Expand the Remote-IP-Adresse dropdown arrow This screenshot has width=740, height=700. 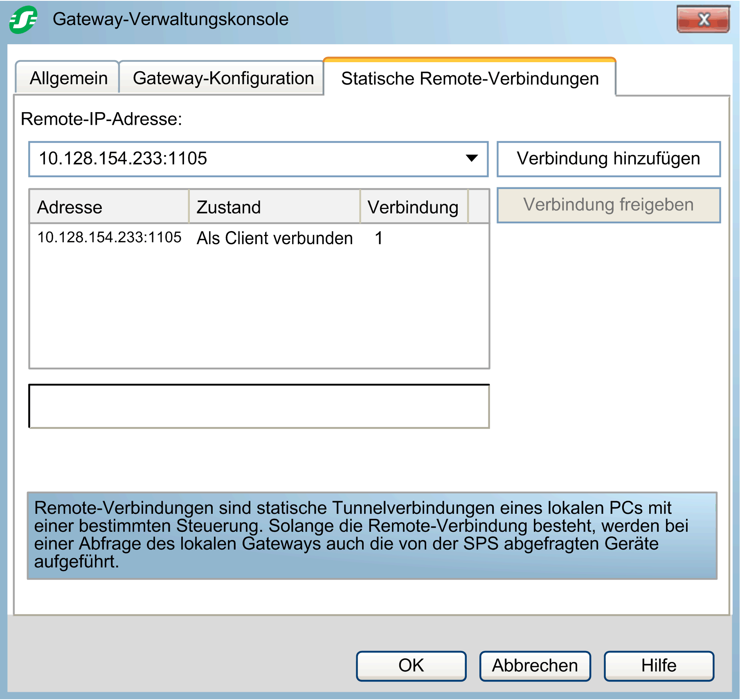[472, 158]
